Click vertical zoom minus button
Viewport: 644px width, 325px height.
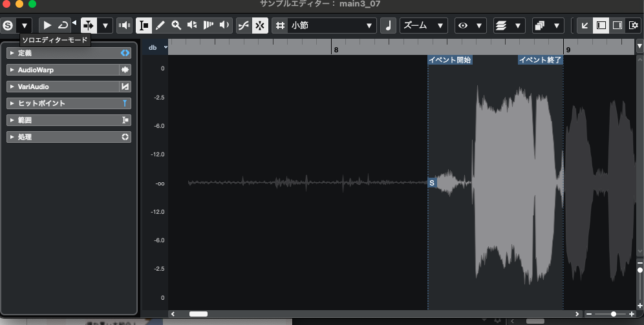(640, 262)
